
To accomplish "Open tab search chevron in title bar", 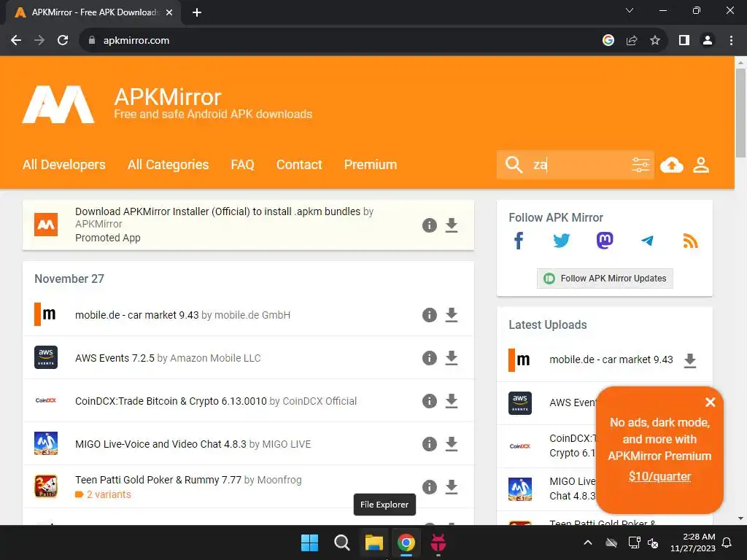I will [630, 10].
